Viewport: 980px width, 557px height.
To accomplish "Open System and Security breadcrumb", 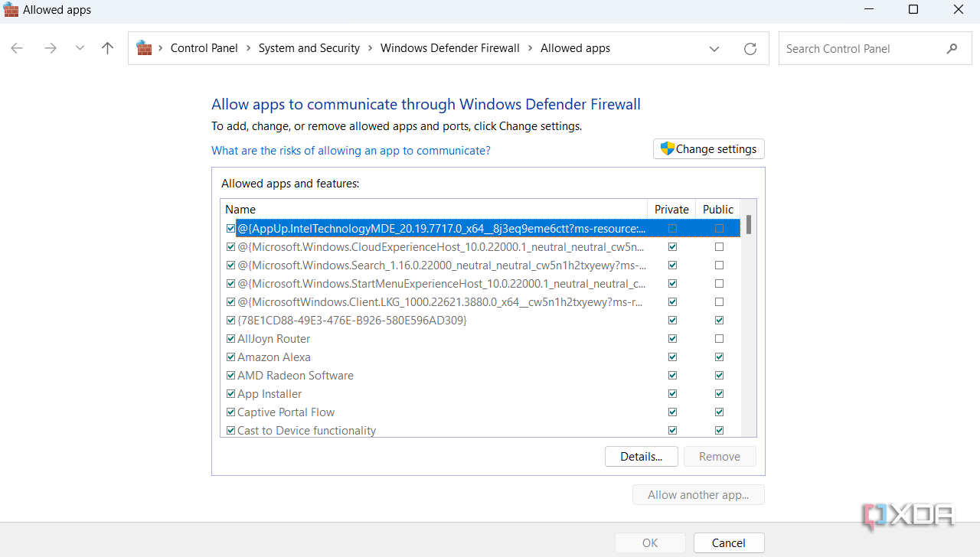I will [309, 48].
